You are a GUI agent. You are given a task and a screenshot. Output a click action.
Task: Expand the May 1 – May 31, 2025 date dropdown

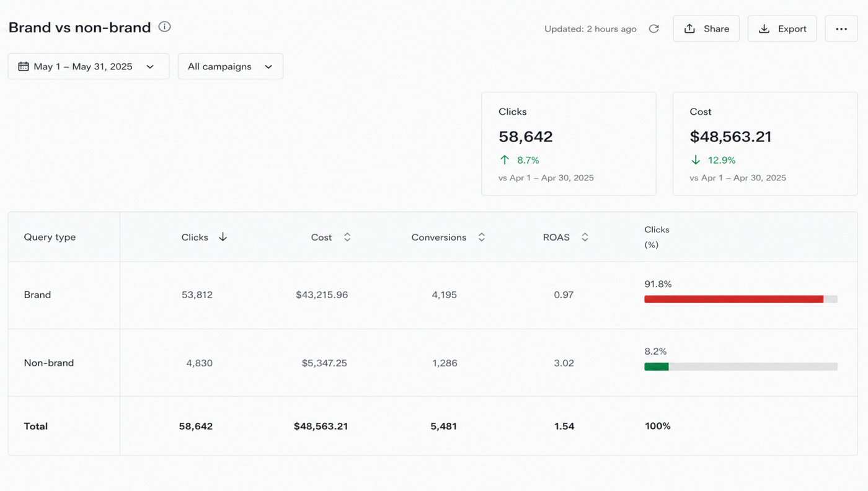89,66
